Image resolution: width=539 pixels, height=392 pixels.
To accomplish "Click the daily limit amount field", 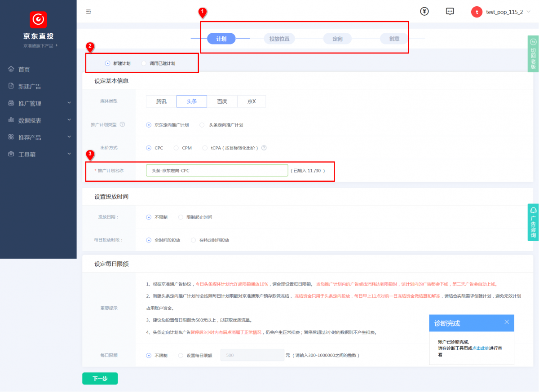I will 252,355.
